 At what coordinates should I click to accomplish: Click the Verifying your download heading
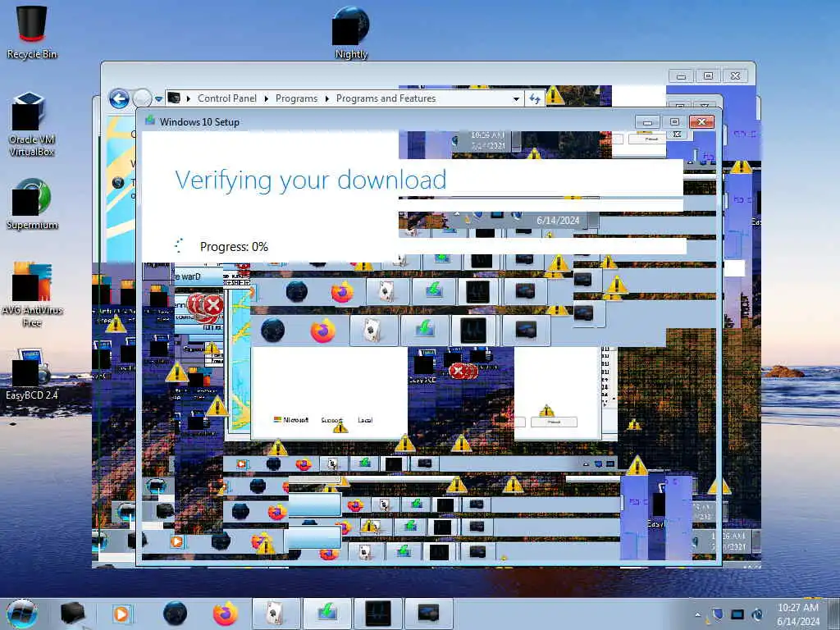(x=311, y=180)
